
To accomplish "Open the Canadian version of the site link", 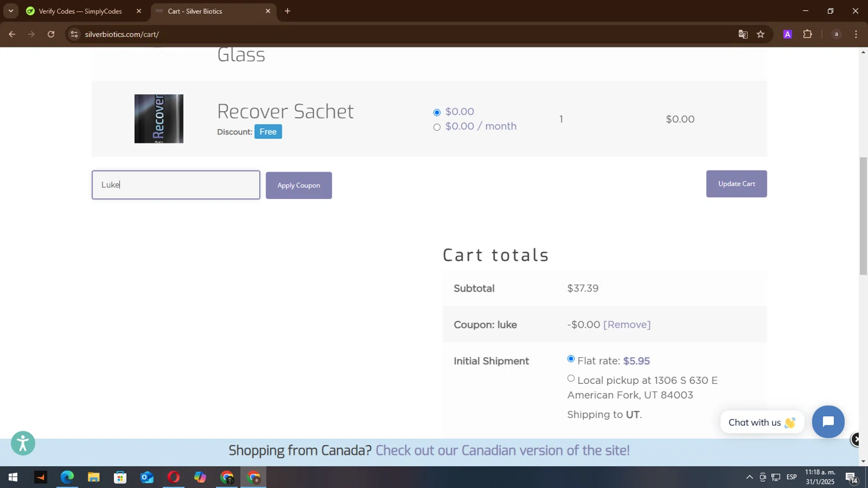I will (x=502, y=450).
